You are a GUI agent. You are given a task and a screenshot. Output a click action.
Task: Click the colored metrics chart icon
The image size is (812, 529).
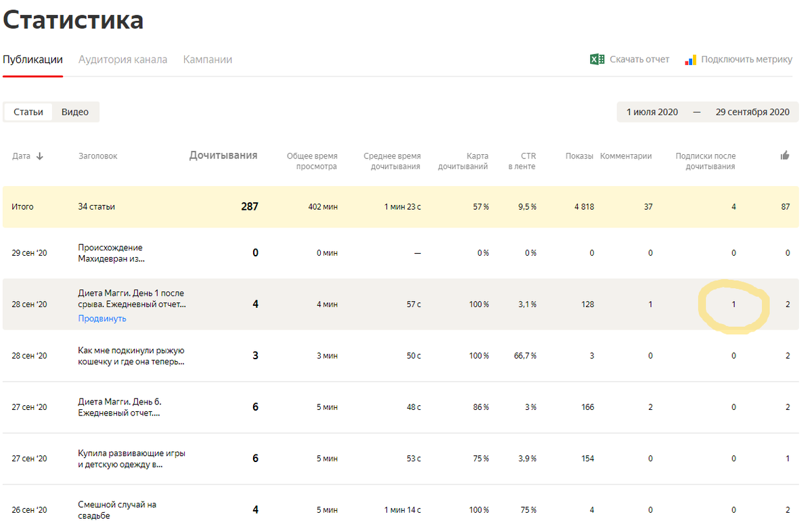tap(690, 60)
